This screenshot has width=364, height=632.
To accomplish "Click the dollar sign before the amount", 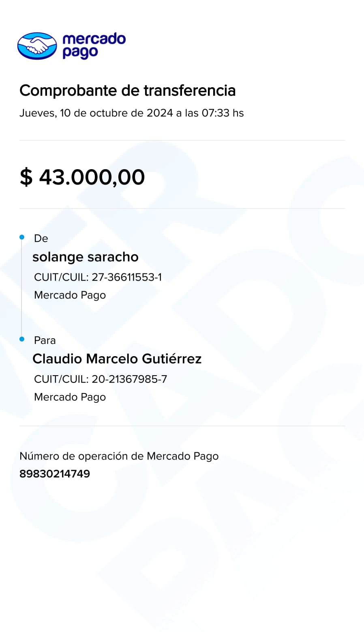I will (26, 177).
